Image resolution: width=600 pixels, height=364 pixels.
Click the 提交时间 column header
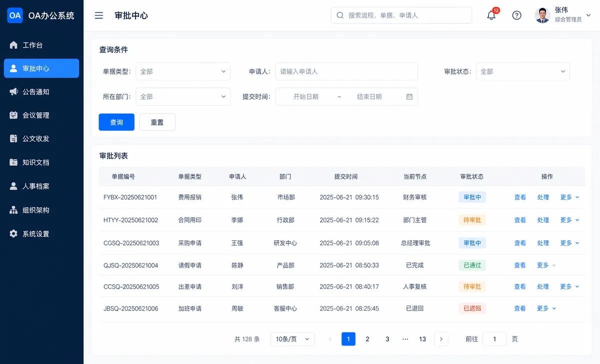(346, 176)
